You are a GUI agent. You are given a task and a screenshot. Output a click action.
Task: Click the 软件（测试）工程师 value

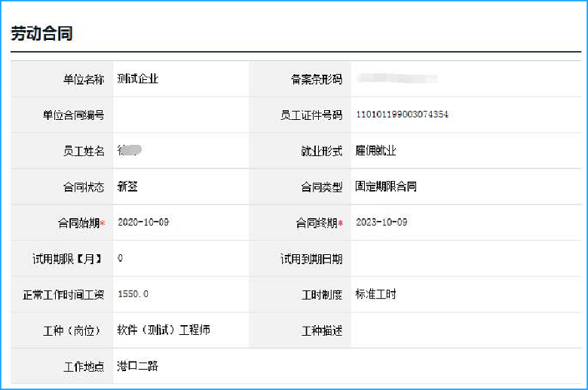164,330
